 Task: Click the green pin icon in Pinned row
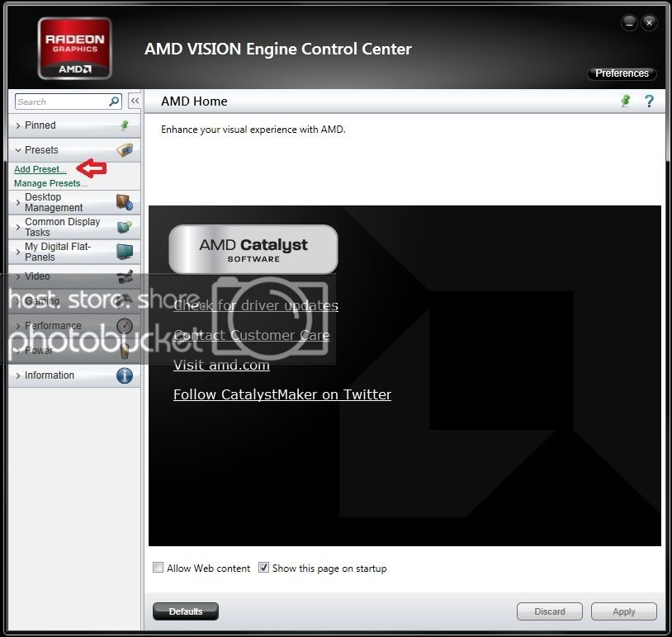point(125,125)
